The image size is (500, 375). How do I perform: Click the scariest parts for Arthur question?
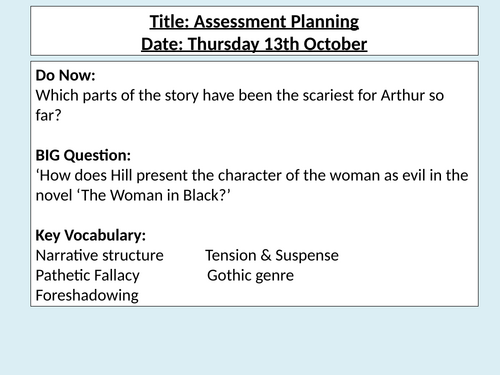point(240,105)
